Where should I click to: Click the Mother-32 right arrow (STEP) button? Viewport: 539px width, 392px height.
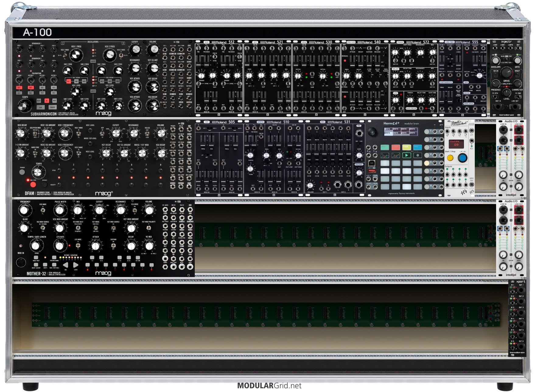pyautogui.click(x=75, y=265)
